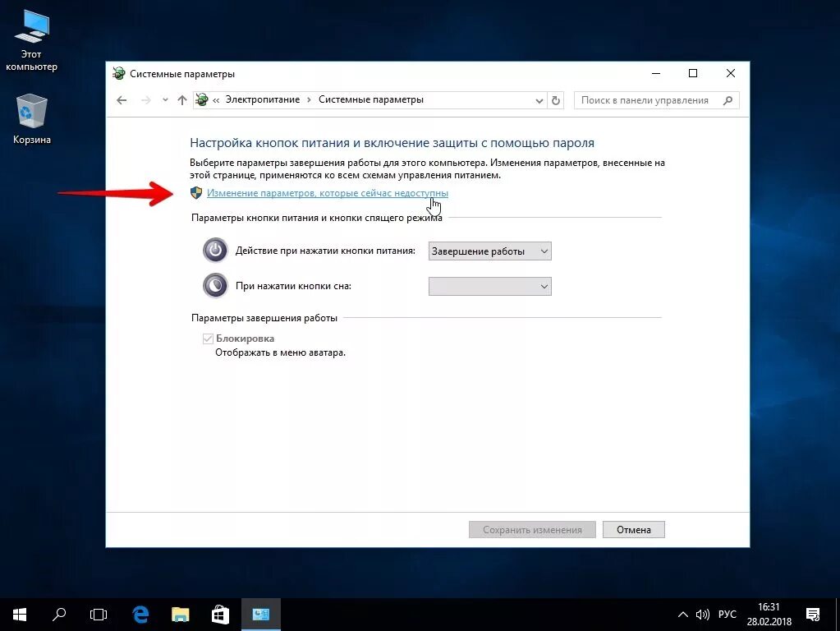Image resolution: width=840 pixels, height=631 pixels.
Task: Click the magnifier search icon in search box
Action: pos(728,100)
